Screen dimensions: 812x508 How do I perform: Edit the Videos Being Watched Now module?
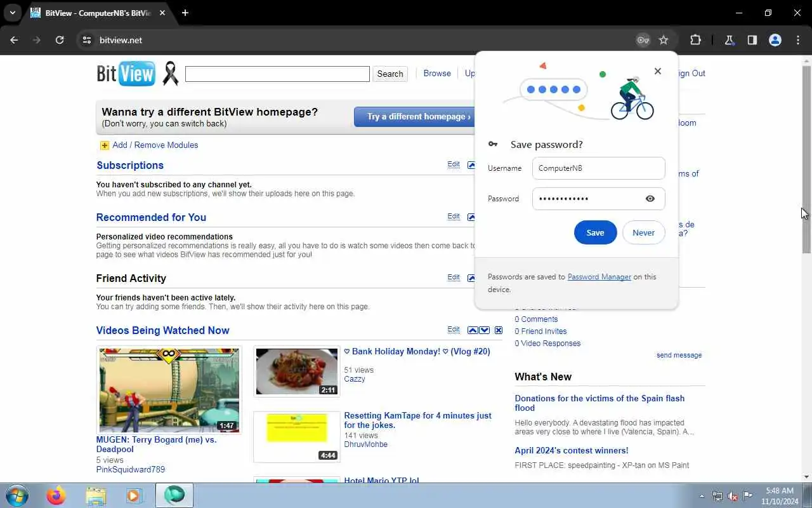[454, 330]
